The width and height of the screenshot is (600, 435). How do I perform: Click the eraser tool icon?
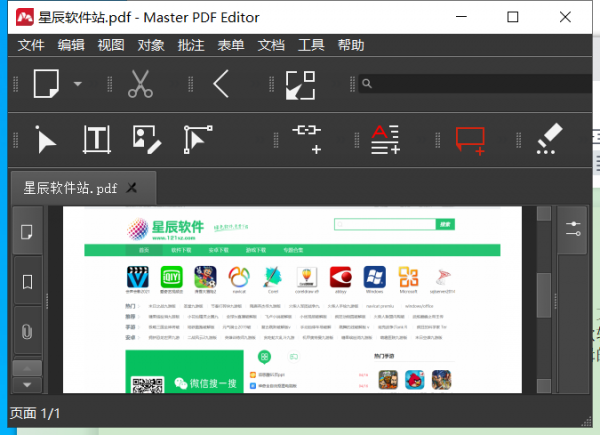coord(549,139)
